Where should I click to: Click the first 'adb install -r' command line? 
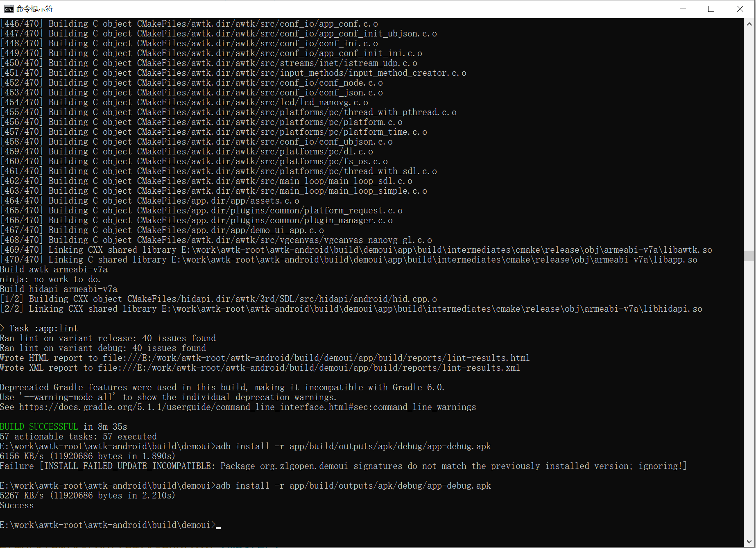[245, 446]
